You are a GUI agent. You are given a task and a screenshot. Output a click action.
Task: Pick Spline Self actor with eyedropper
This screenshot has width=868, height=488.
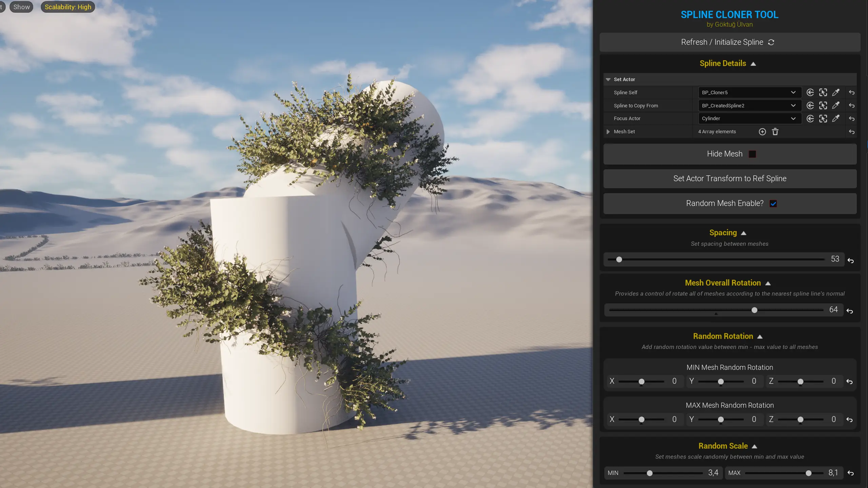point(836,93)
